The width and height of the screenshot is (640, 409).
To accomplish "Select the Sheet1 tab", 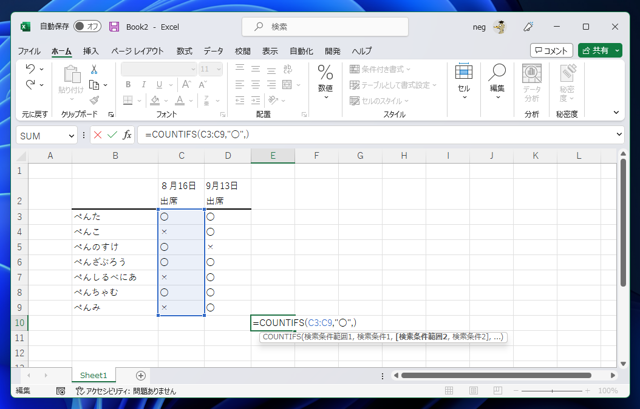I will 93,375.
